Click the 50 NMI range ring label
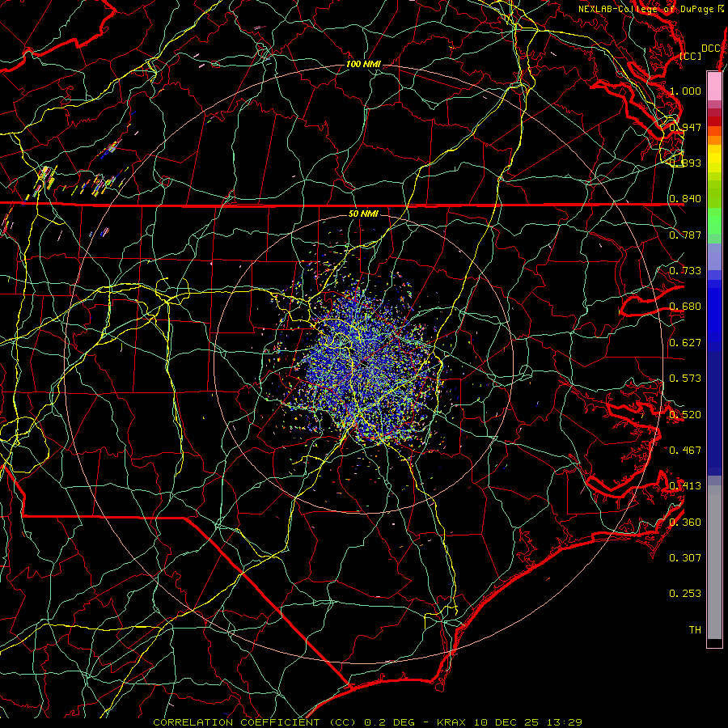 click(363, 214)
